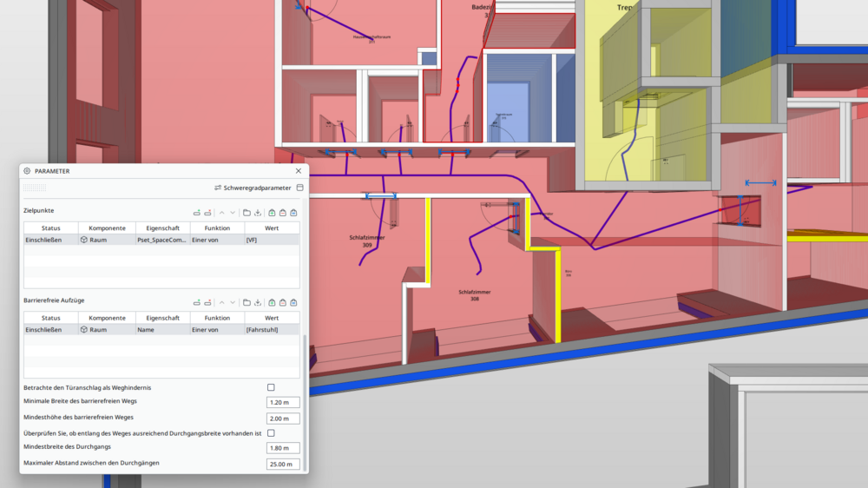Open the Schweregradparameter settings
Viewport: 868px width, 488px height.
click(253, 188)
